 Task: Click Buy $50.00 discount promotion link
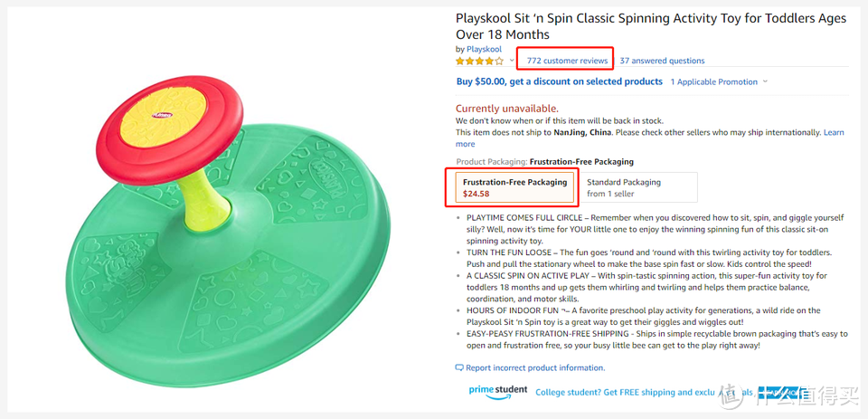(559, 81)
